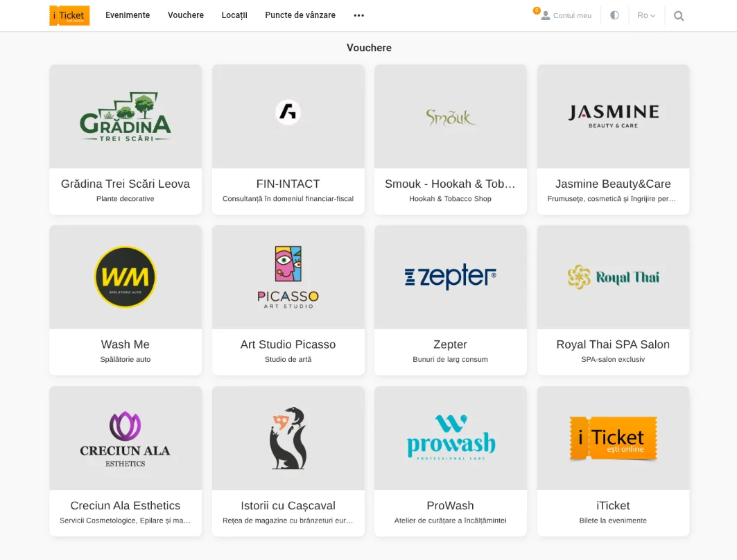Open the Vouchere menu item

186,15
